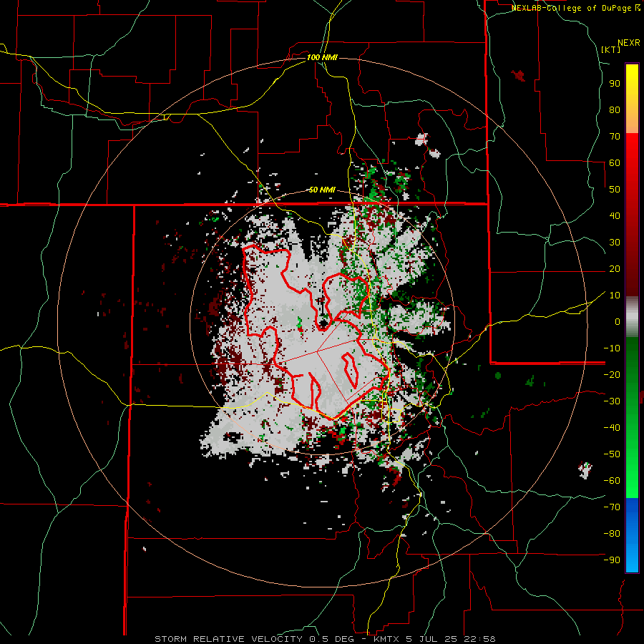
Task: Click the -70 value on the velocity scale
Action: 612,507
